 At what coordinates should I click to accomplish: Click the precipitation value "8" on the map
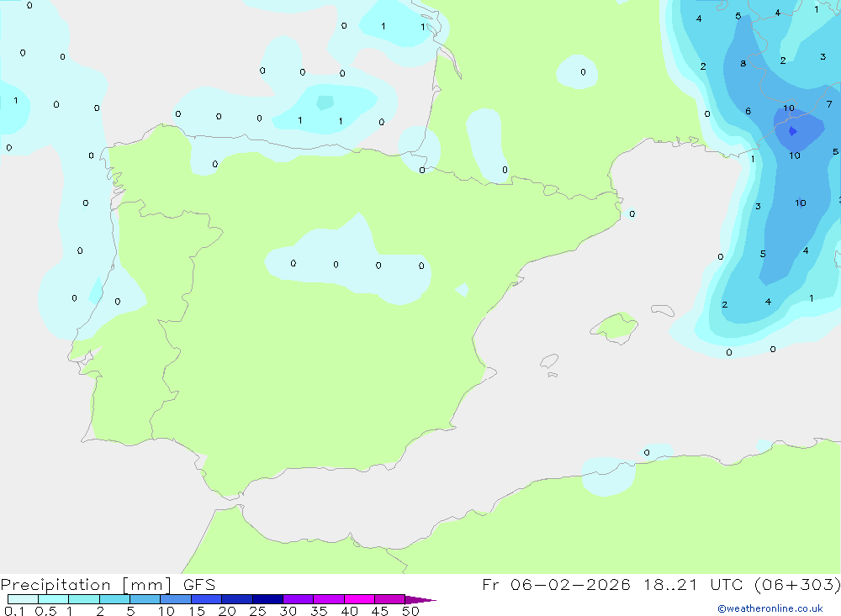point(743,63)
